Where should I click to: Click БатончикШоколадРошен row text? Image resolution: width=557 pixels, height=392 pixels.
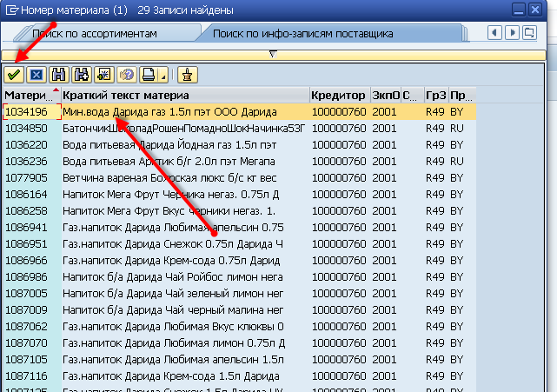pyautogui.click(x=183, y=129)
